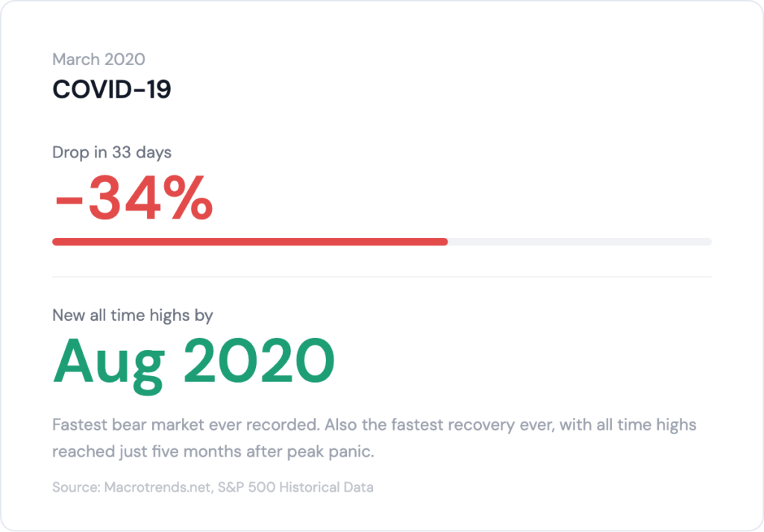Image resolution: width=764 pixels, height=532 pixels.
Task: Click the "Drop in 33 days" label
Action: [x=112, y=153]
